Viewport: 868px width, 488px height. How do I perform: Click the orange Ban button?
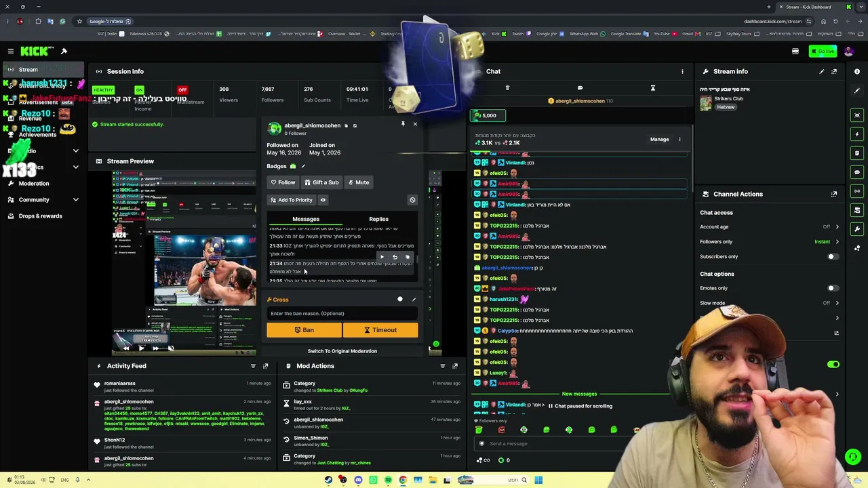coord(304,330)
